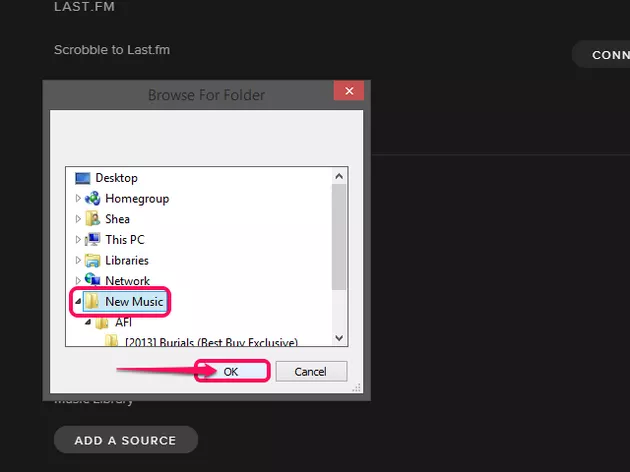Click the folder tree scrollbar thumb
630x472 pixels.
[339, 237]
